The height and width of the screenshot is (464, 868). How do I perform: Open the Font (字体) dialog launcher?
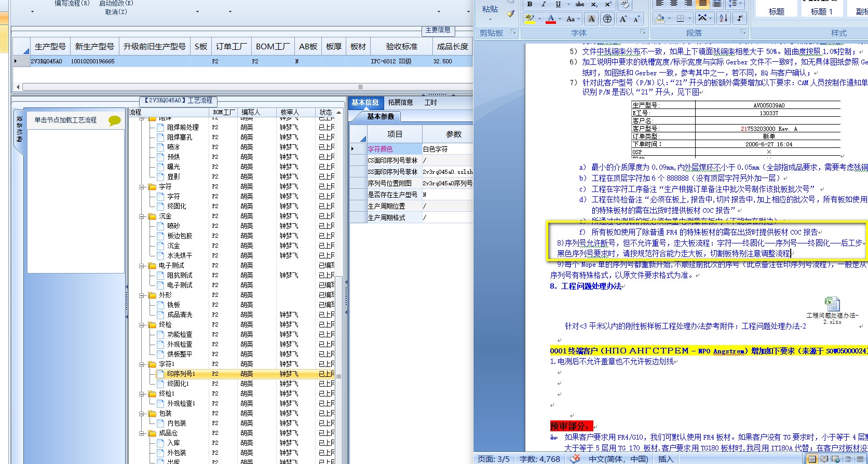click(643, 32)
